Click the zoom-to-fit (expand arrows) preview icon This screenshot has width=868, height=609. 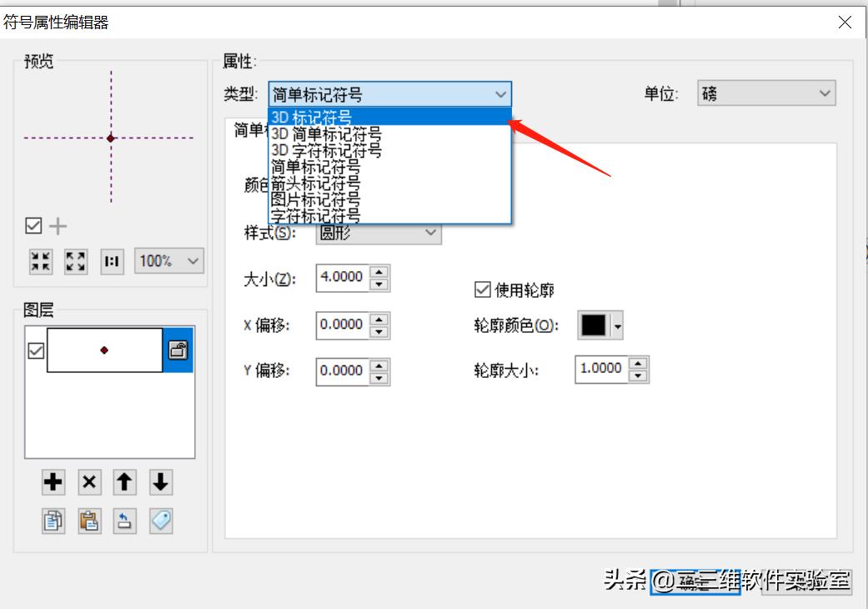point(75,260)
